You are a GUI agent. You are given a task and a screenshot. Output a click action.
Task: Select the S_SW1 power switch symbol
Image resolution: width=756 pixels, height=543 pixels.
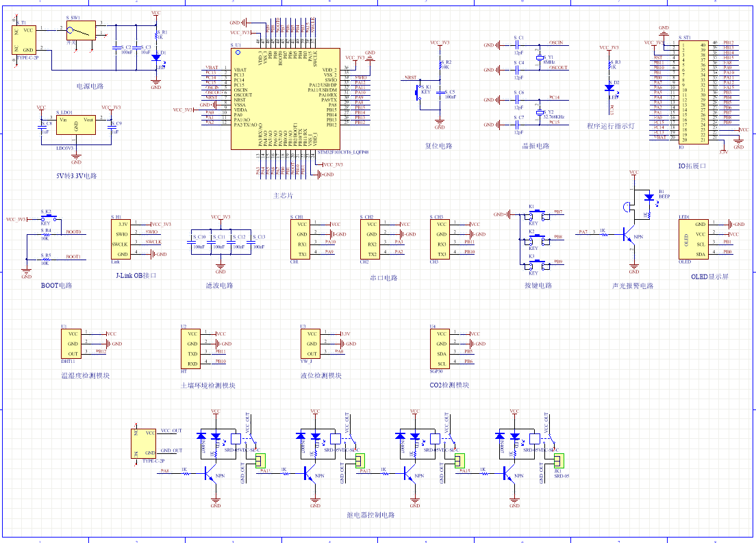[x=81, y=31]
